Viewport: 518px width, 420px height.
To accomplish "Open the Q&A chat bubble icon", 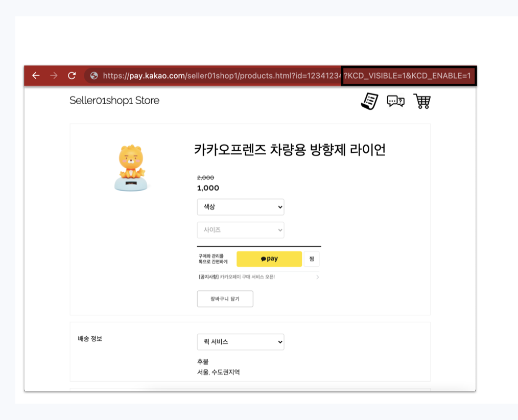I will point(395,101).
